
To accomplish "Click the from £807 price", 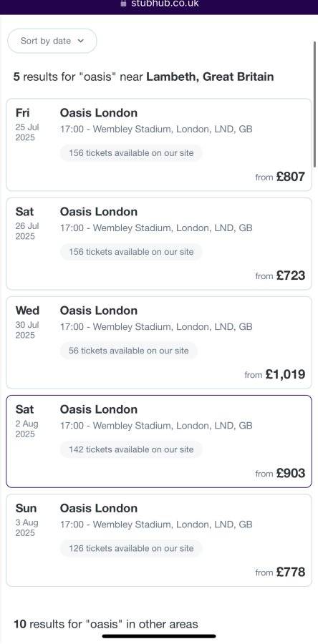I will click(280, 177).
